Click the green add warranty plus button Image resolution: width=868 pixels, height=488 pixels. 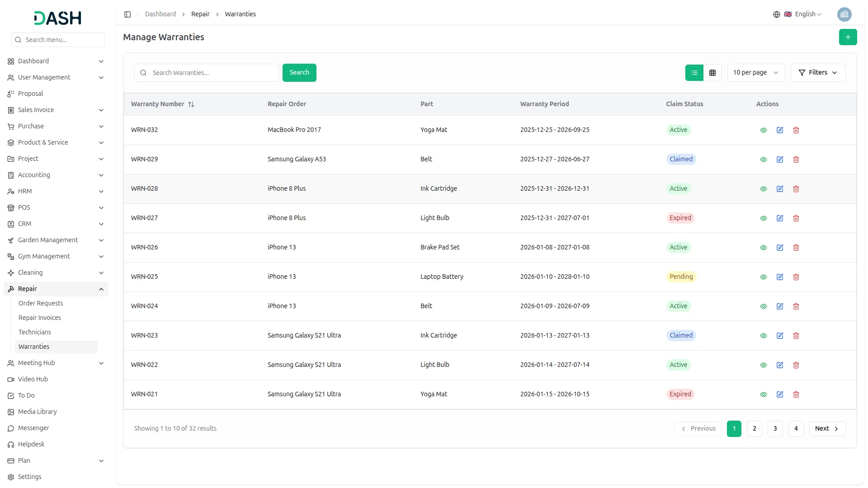tap(848, 37)
